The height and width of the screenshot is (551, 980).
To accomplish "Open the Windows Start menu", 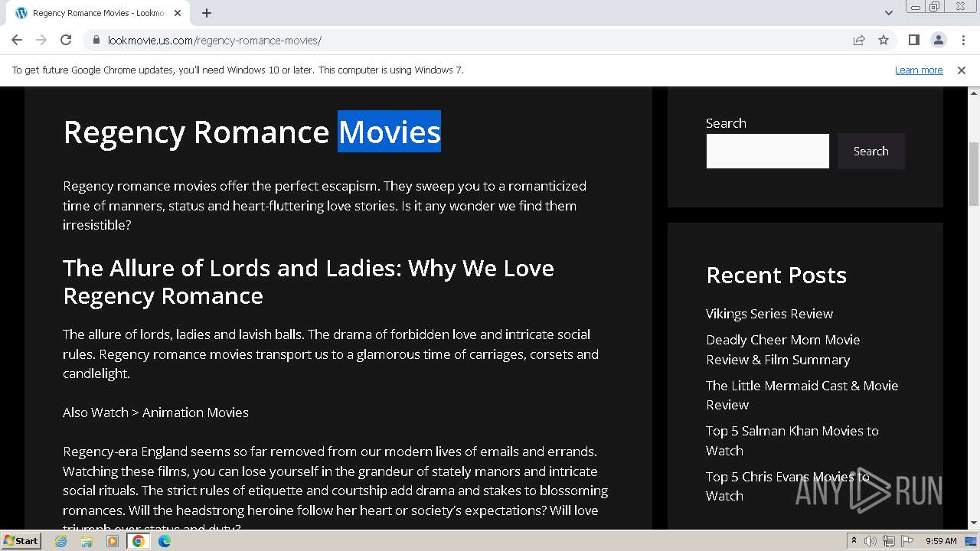I will [21, 540].
